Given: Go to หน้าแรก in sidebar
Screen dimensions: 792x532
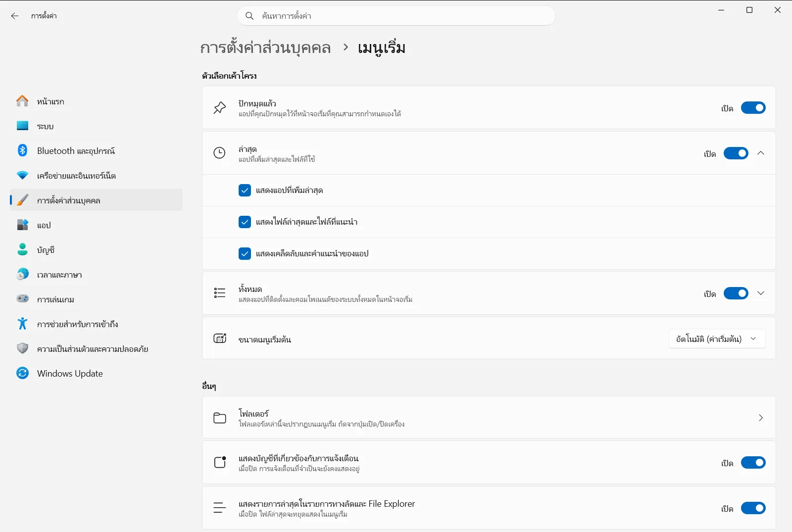Looking at the screenshot, I should [96, 101].
